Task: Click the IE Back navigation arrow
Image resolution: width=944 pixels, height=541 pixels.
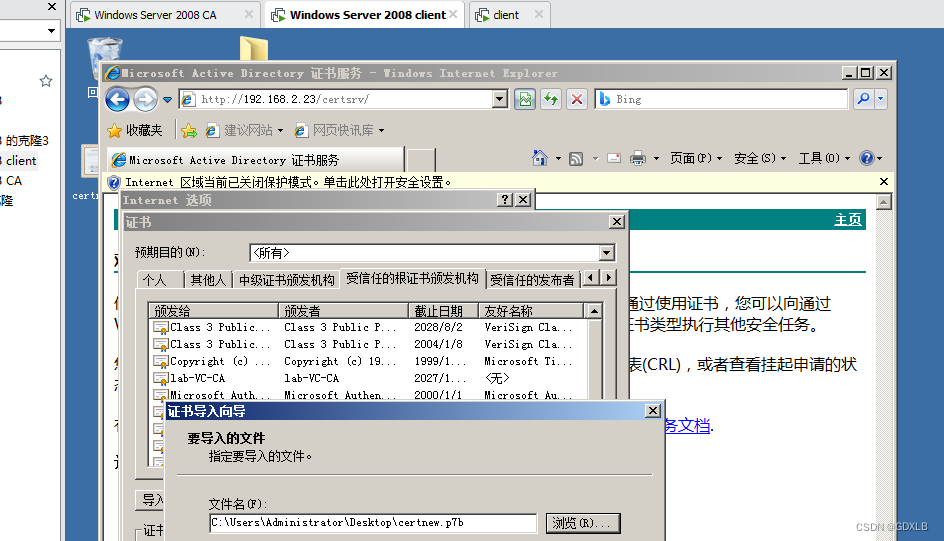Action: [x=118, y=99]
